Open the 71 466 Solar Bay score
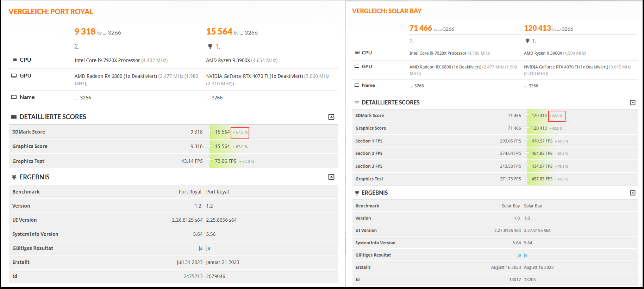This screenshot has width=644, height=289. [420, 28]
